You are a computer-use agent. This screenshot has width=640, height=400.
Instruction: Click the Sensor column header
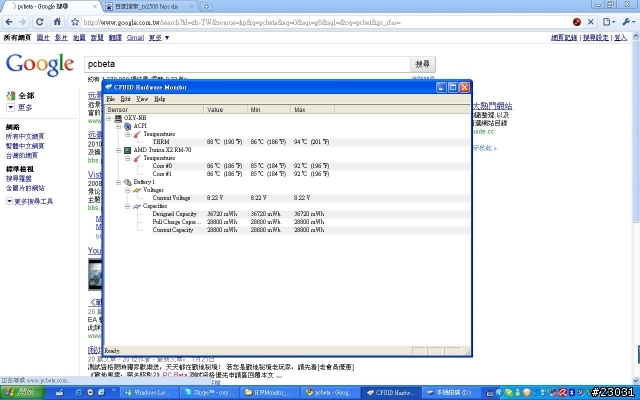(x=154, y=109)
